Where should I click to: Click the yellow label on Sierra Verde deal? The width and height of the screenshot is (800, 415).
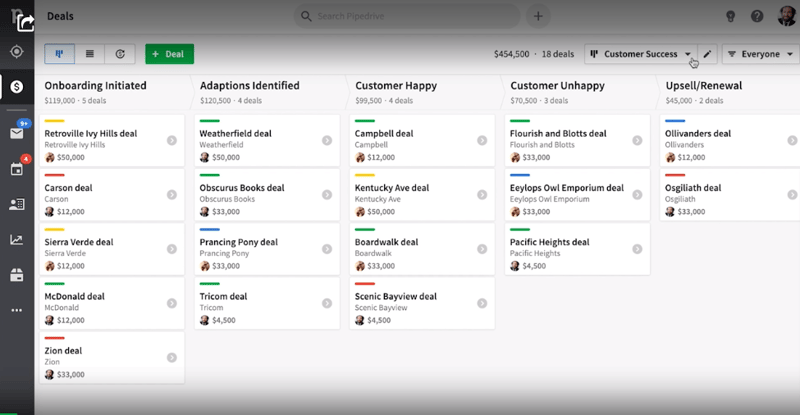pyautogui.click(x=54, y=230)
